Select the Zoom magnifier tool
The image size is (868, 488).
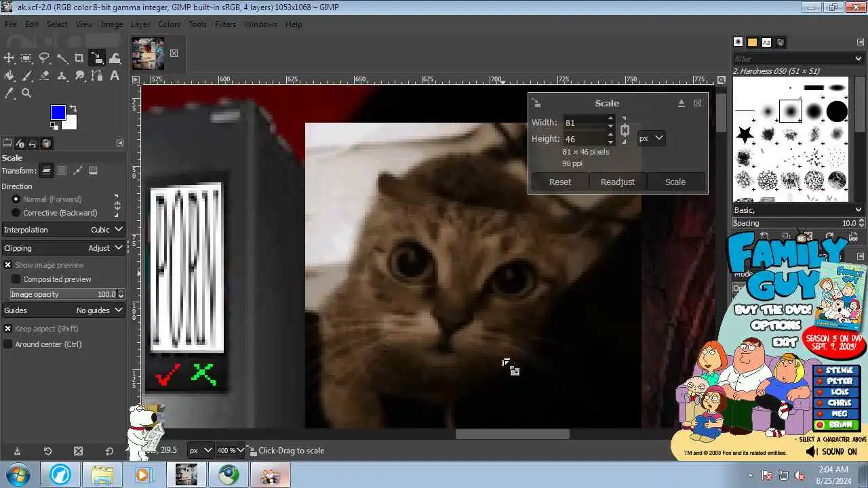point(26,93)
